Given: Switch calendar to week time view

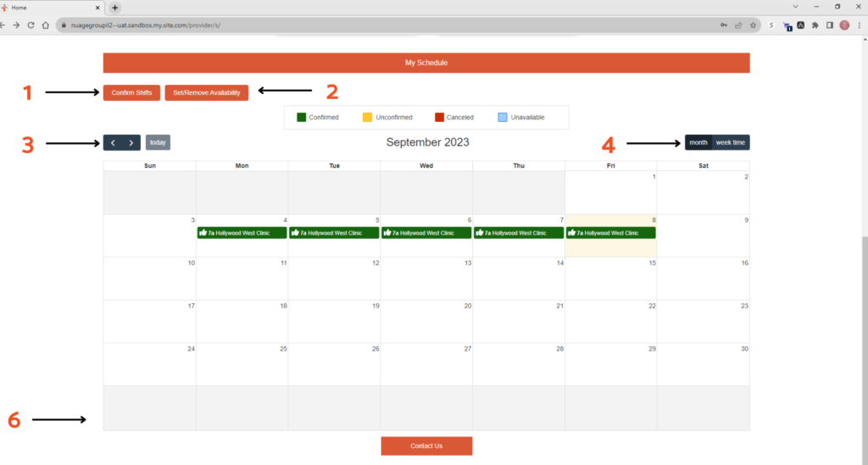Looking at the screenshot, I should pos(731,142).
